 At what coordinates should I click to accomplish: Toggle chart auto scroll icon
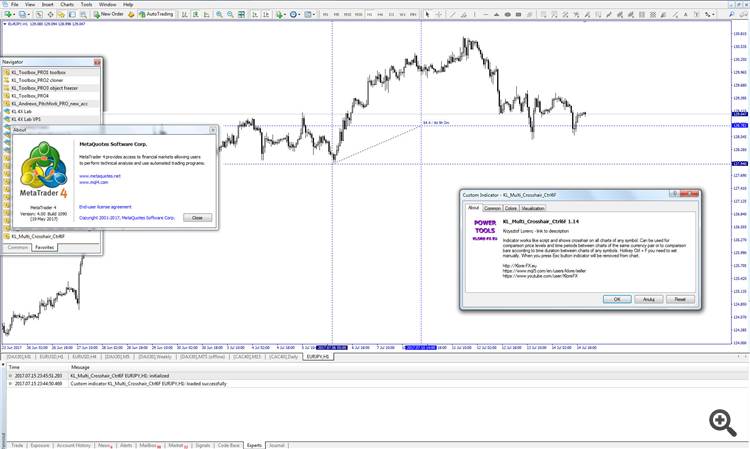coord(255,14)
